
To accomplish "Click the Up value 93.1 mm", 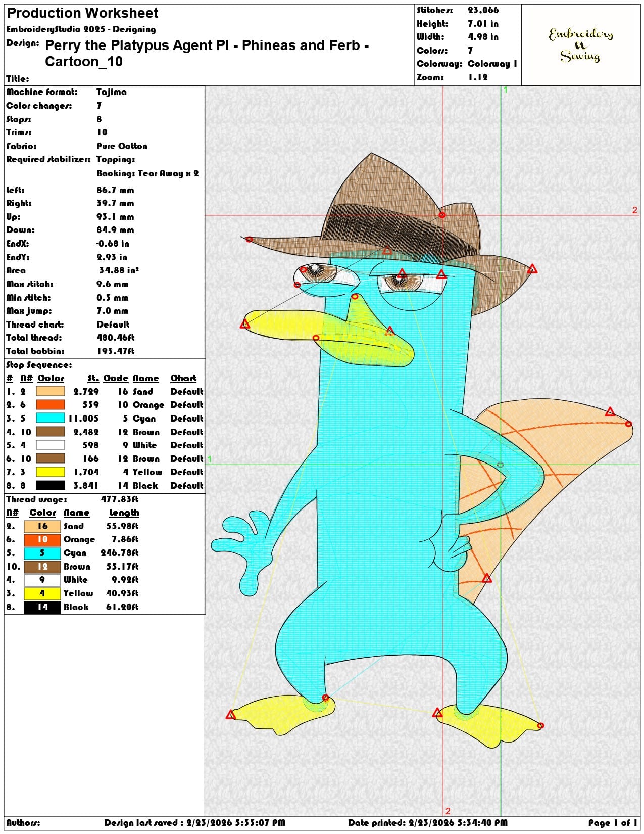I will [115, 217].
